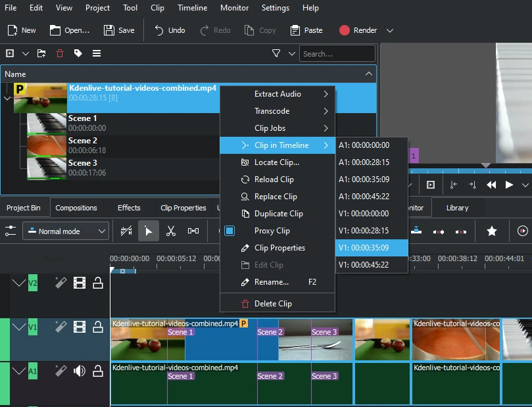
Task: Open the Normal mode edit dropdown
Action: [x=66, y=231]
